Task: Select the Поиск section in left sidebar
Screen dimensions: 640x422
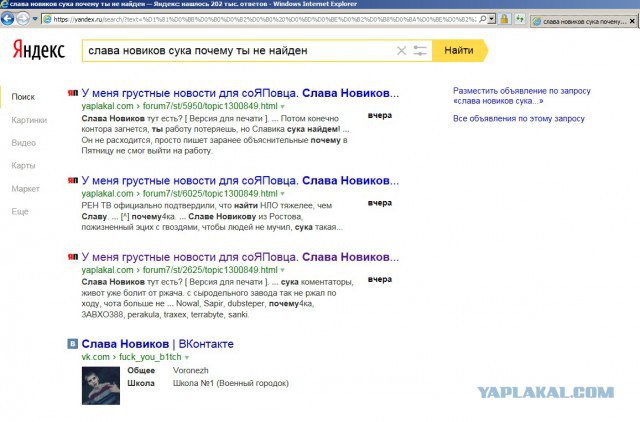Action: [23, 97]
